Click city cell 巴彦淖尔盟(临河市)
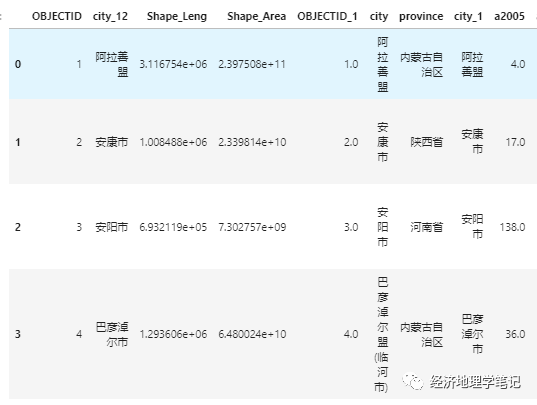537x405 pixels. 382,334
